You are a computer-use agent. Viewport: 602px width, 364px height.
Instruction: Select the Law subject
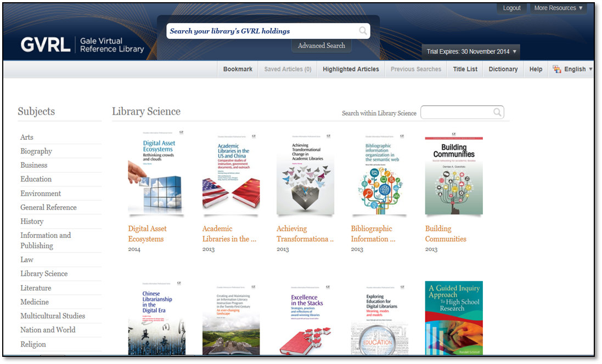click(27, 260)
